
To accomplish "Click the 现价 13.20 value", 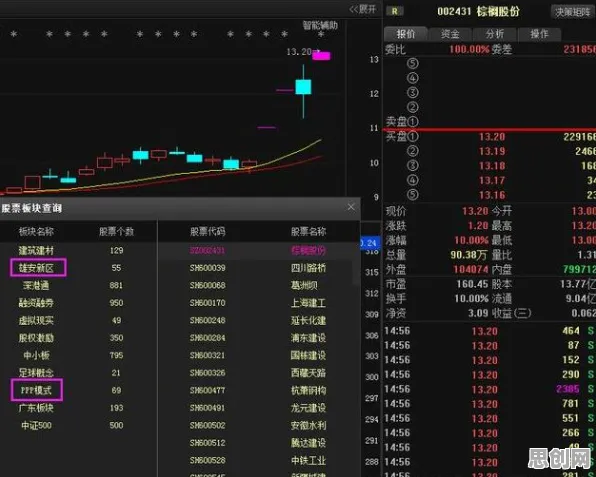I will point(475,211).
